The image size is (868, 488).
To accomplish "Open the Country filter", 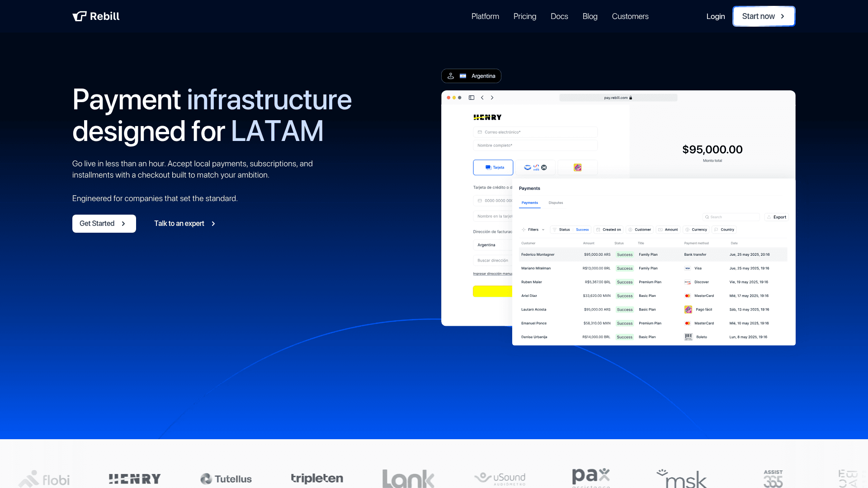I will tap(724, 230).
